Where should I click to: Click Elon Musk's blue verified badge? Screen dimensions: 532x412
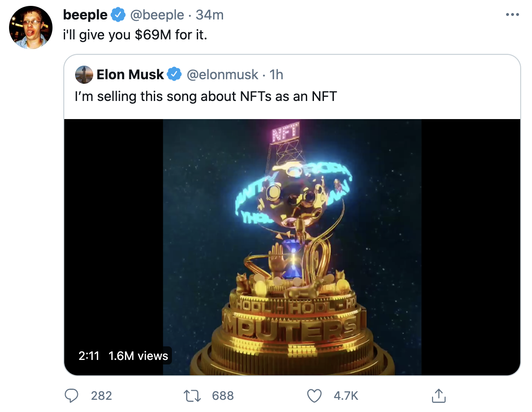click(x=175, y=74)
